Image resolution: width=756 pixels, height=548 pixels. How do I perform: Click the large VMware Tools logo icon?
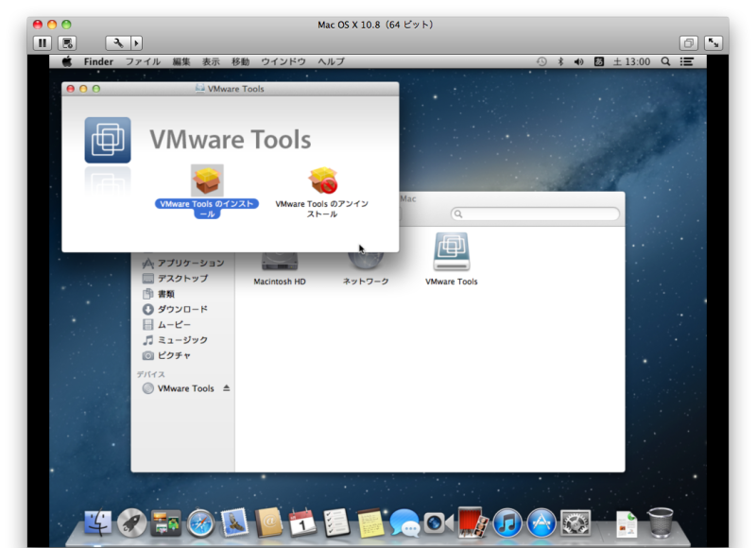point(108,140)
